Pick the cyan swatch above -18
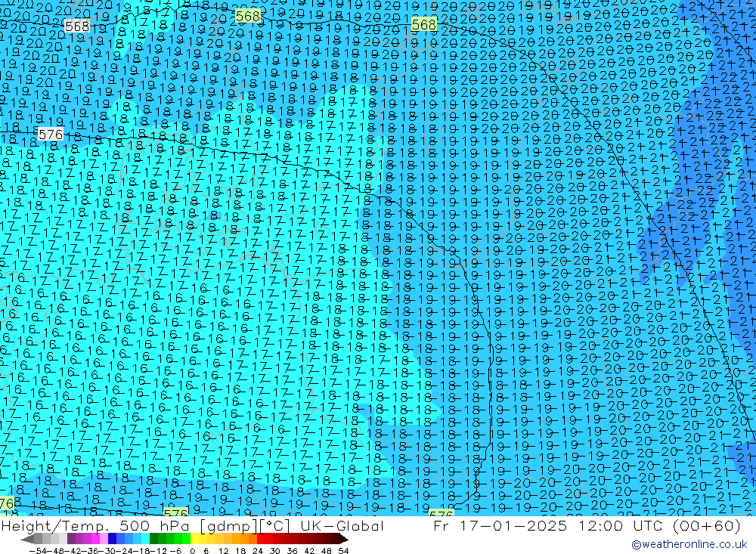Viewport: 756px width, 554px height. coord(145,539)
